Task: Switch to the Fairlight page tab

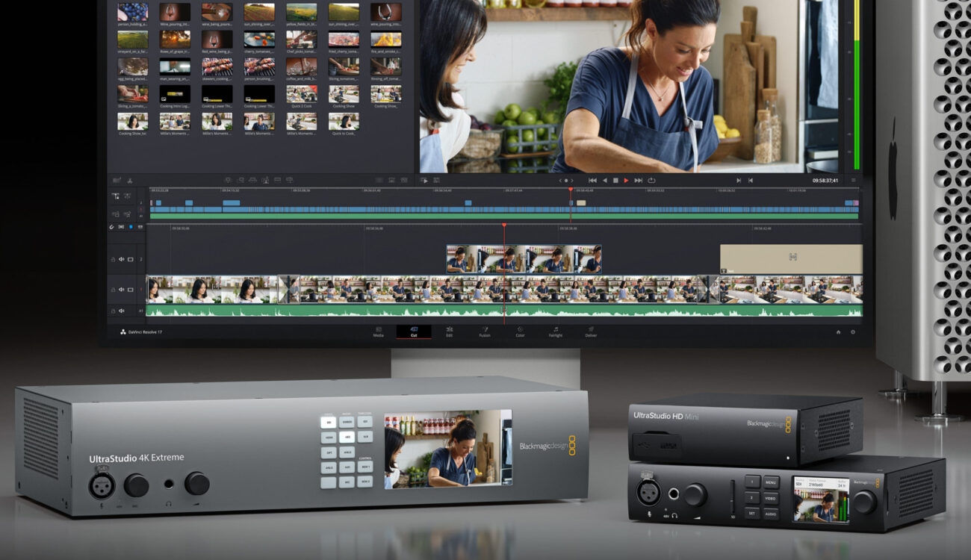Action: [x=556, y=332]
